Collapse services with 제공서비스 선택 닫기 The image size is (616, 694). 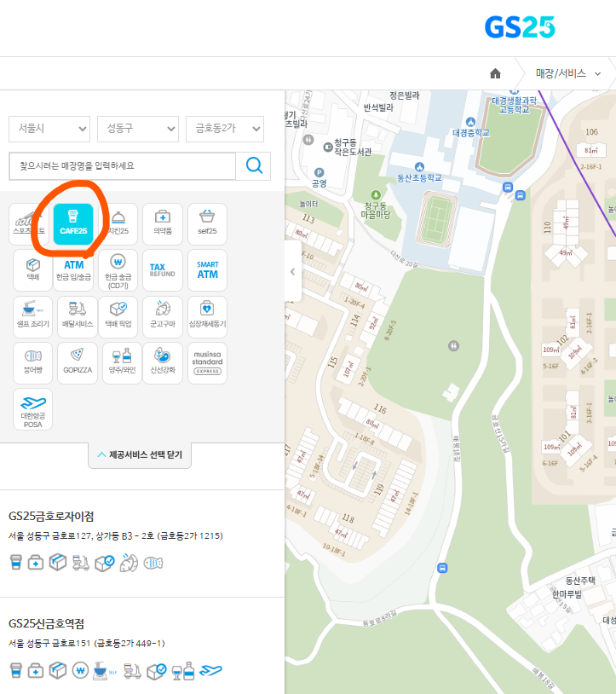coord(140,454)
